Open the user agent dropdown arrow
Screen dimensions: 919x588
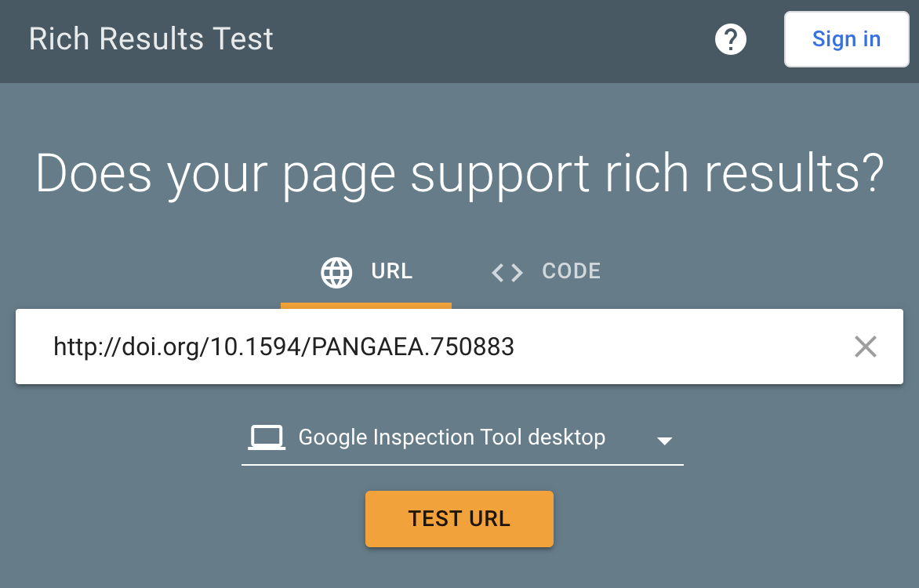pos(664,441)
